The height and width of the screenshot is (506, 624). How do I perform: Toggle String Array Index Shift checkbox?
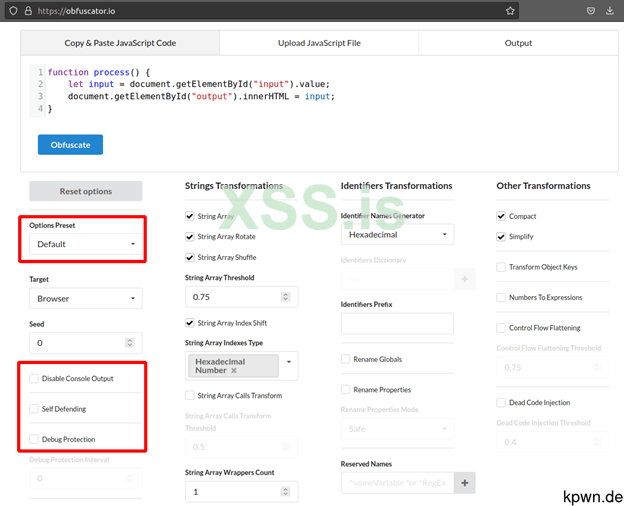coord(190,323)
